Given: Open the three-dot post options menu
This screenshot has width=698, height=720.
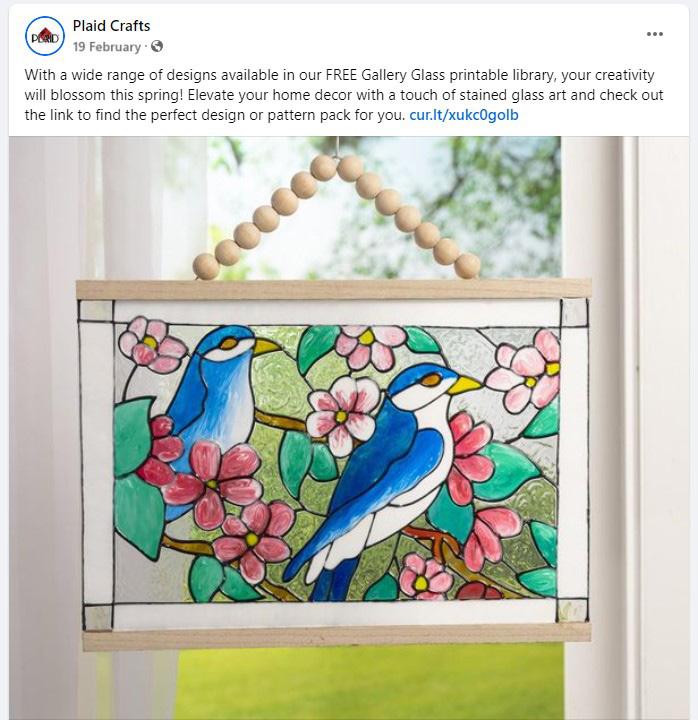Looking at the screenshot, I should [654, 34].
